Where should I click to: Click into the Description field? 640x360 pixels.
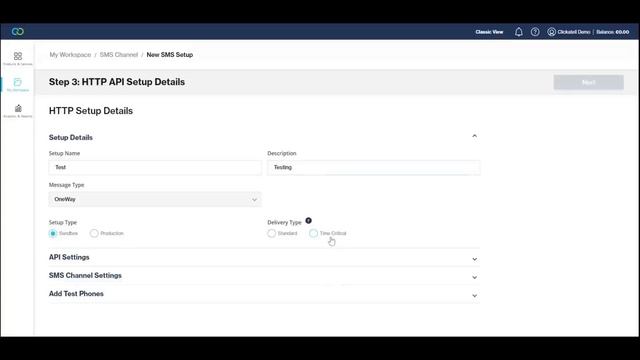374,167
